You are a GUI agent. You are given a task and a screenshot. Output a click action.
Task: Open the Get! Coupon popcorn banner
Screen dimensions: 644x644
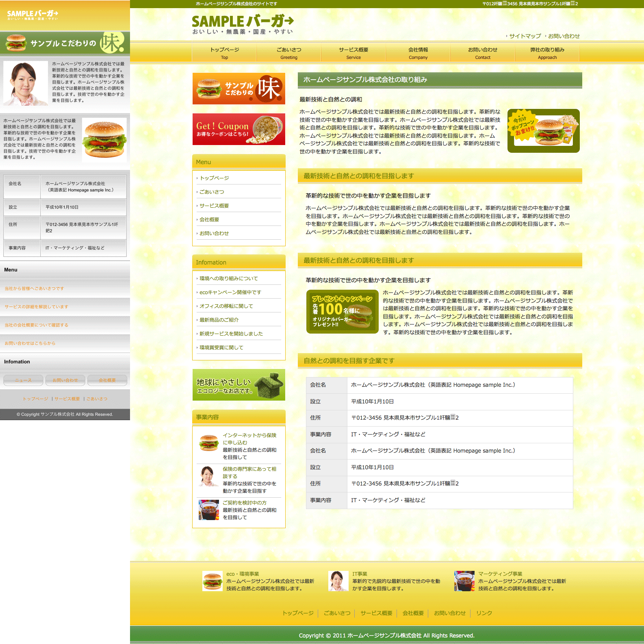(239, 129)
